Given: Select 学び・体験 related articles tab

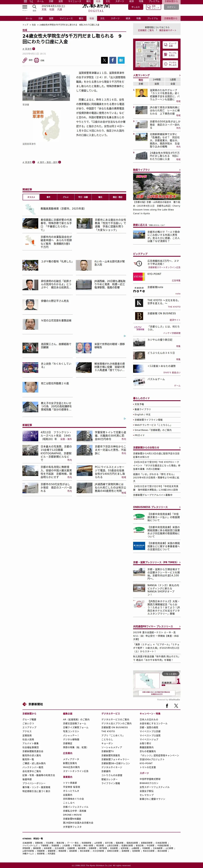Looking at the screenshot, I should pyautogui.click(x=83, y=197).
